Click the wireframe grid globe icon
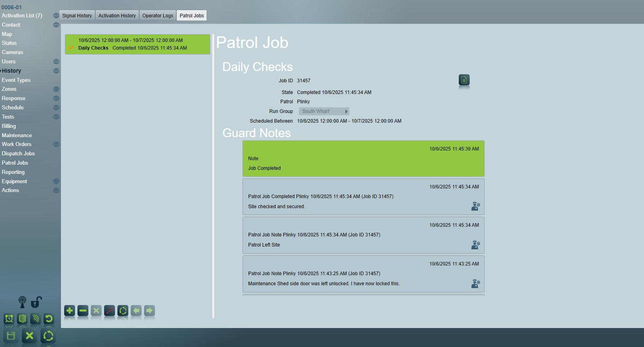Viewport: 644px width, 347px height. click(22, 319)
